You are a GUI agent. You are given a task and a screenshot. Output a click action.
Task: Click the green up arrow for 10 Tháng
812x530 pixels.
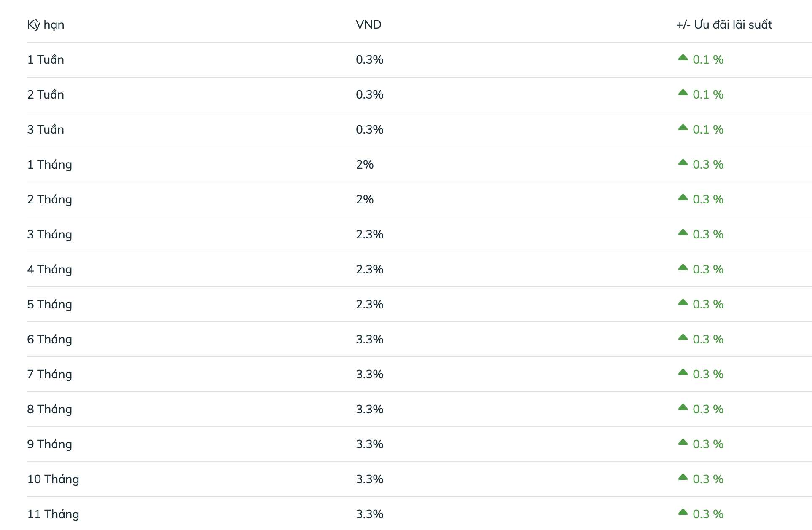683,477
